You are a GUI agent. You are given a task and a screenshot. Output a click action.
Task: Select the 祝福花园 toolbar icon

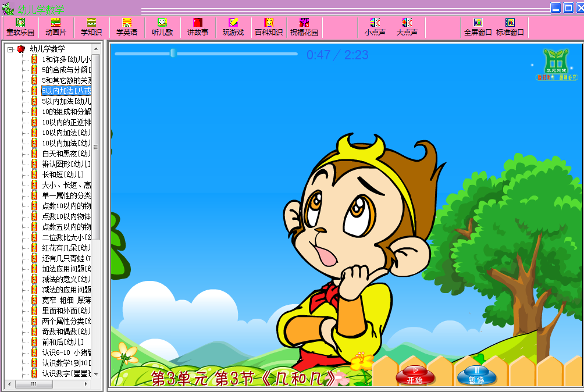(x=304, y=27)
